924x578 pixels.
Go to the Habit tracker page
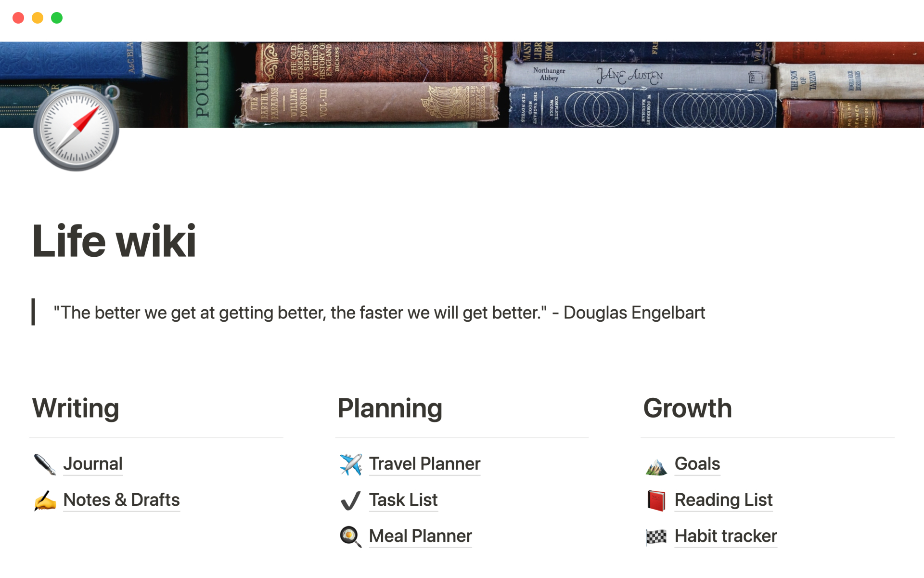726,536
